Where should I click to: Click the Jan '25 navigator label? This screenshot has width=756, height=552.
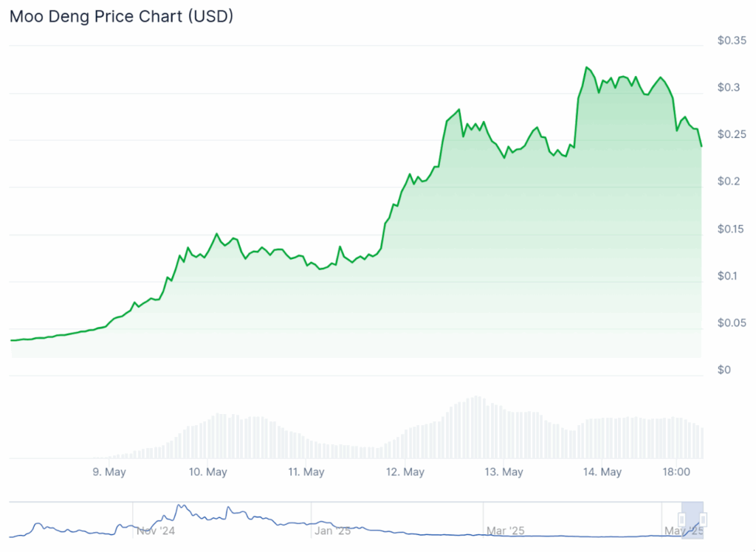pos(334,531)
